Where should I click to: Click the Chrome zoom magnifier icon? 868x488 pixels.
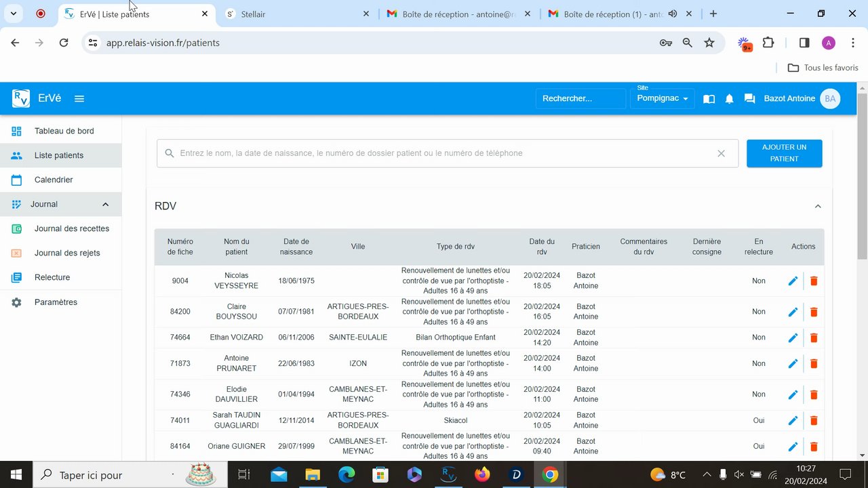click(688, 43)
